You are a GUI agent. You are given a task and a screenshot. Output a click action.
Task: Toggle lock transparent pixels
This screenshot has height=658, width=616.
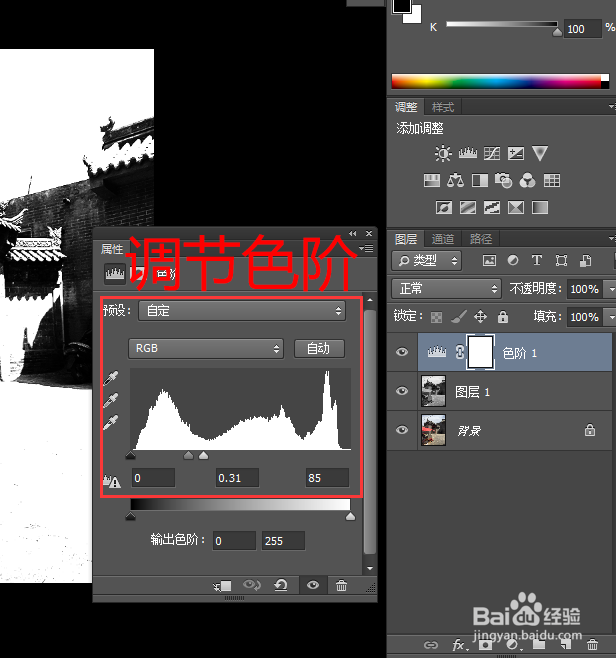click(436, 317)
